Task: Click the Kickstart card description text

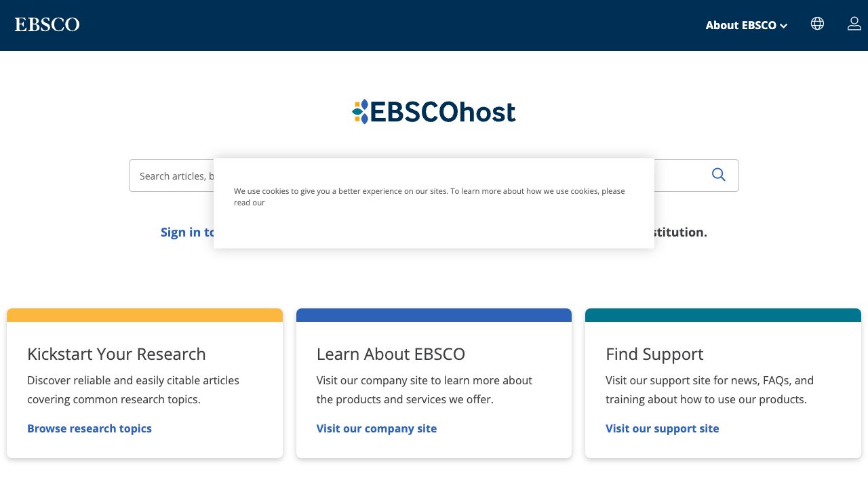Action: point(133,390)
